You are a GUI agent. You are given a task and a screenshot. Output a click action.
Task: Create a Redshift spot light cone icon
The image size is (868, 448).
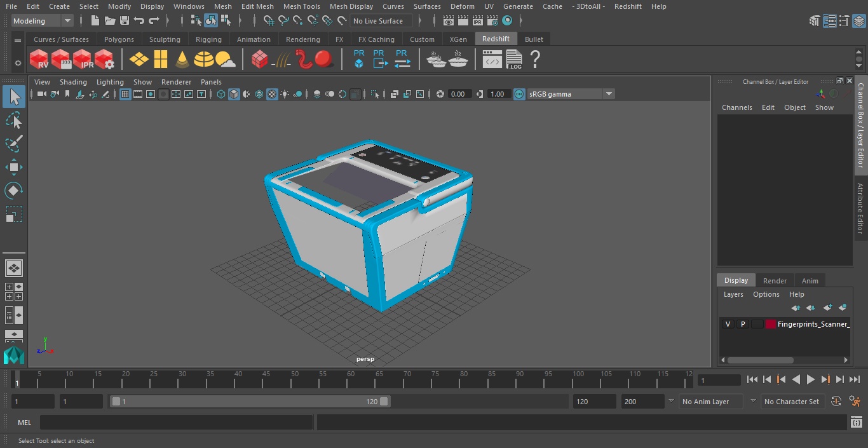tap(182, 60)
